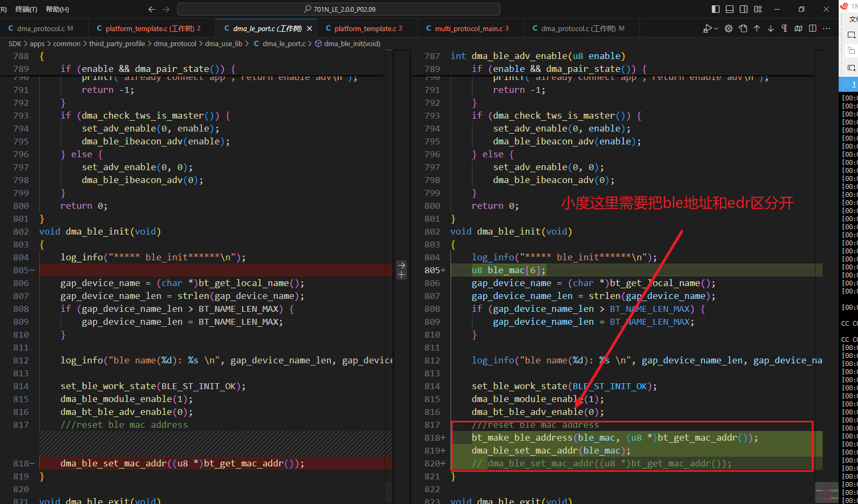Click the pilcrow whitespace trim icon
Screen dimensions: 858x504
coord(784,28)
